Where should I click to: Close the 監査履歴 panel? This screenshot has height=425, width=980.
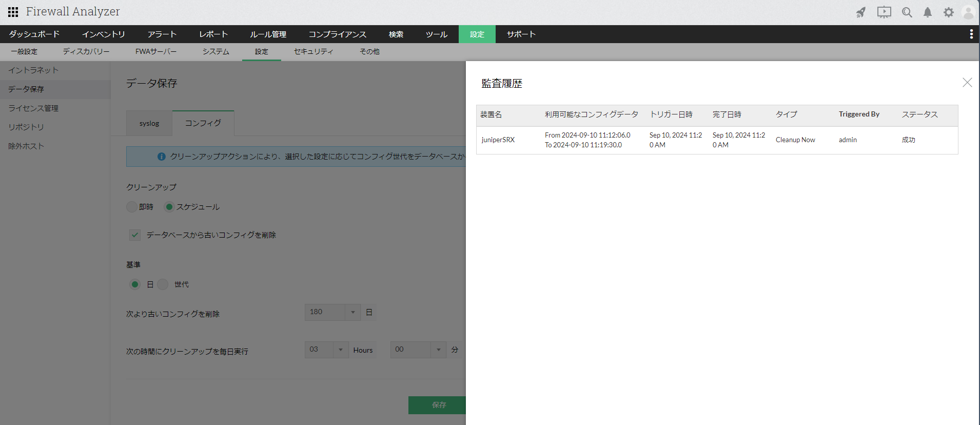967,83
